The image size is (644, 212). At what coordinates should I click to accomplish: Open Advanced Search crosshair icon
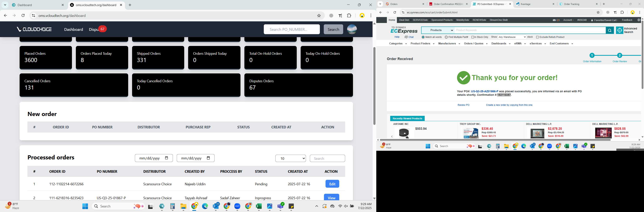click(620, 30)
